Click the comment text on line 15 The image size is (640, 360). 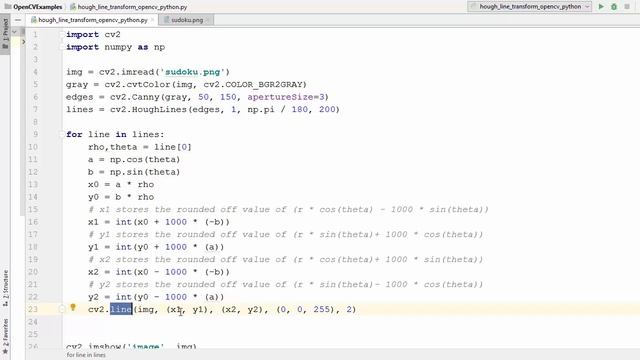pos(288,209)
